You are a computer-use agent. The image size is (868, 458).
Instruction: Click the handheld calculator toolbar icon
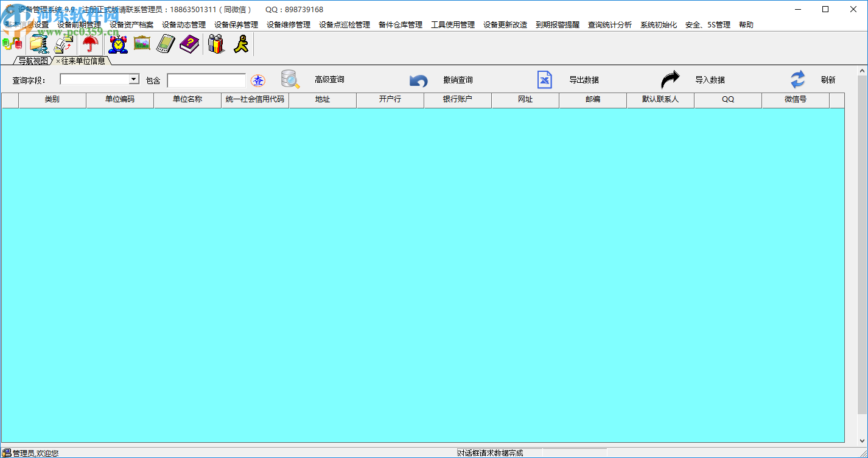click(x=166, y=44)
